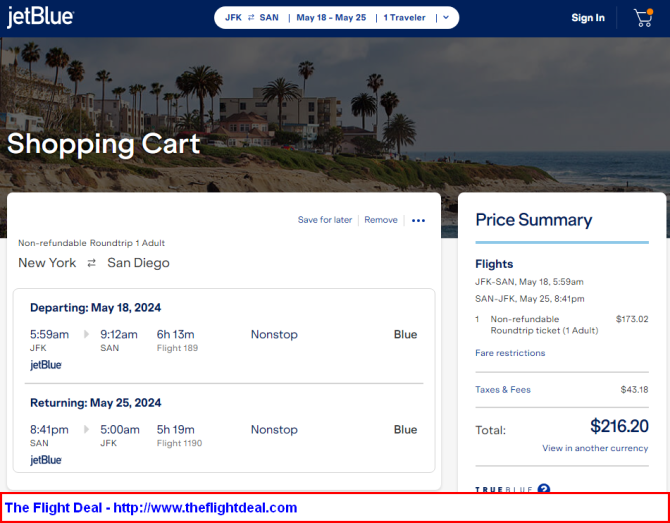This screenshot has height=523, width=670.
Task: Click the TrueBlue logo text
Action: pyautogui.click(x=504, y=489)
